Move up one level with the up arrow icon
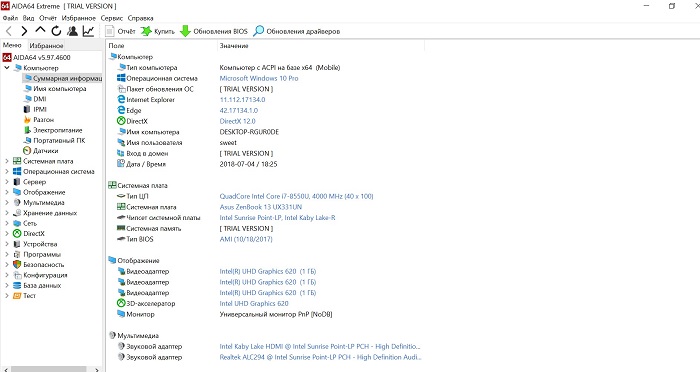The height and width of the screenshot is (372, 700). 40,30
